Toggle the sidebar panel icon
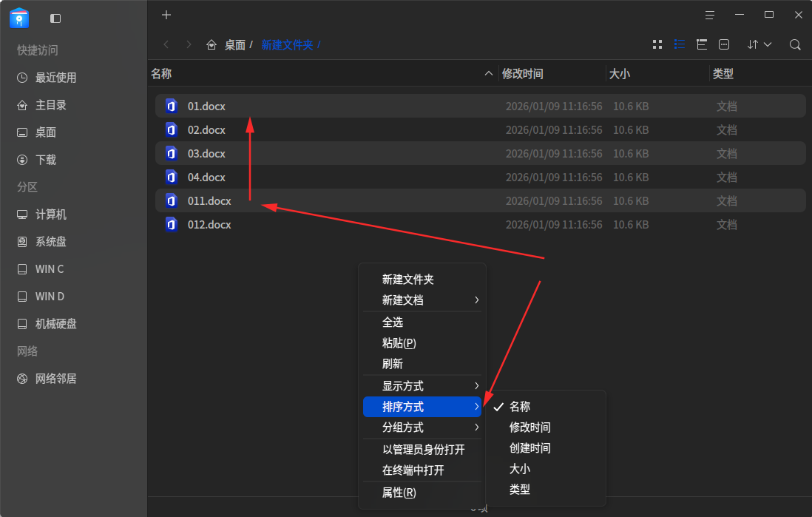This screenshot has width=812, height=517. [55, 18]
